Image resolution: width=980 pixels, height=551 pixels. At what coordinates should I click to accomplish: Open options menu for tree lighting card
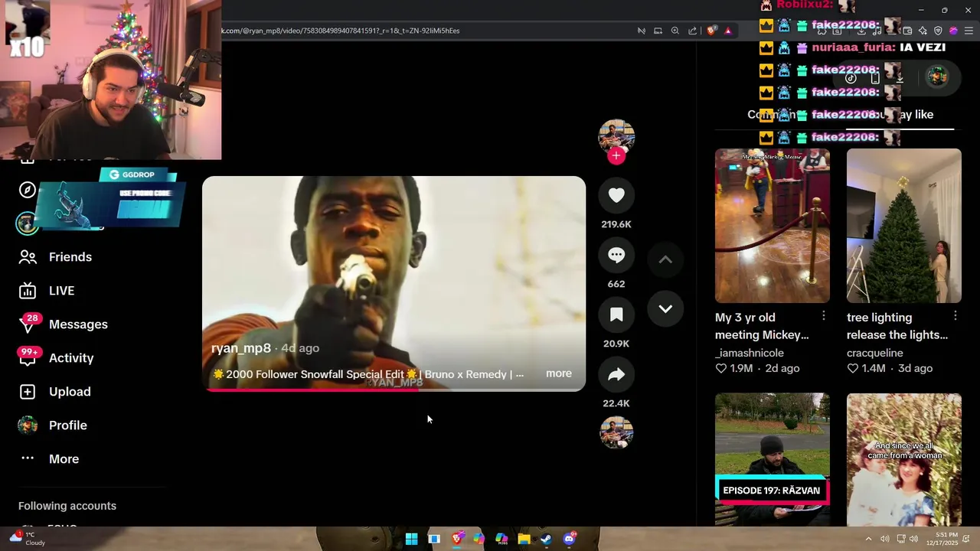(955, 316)
